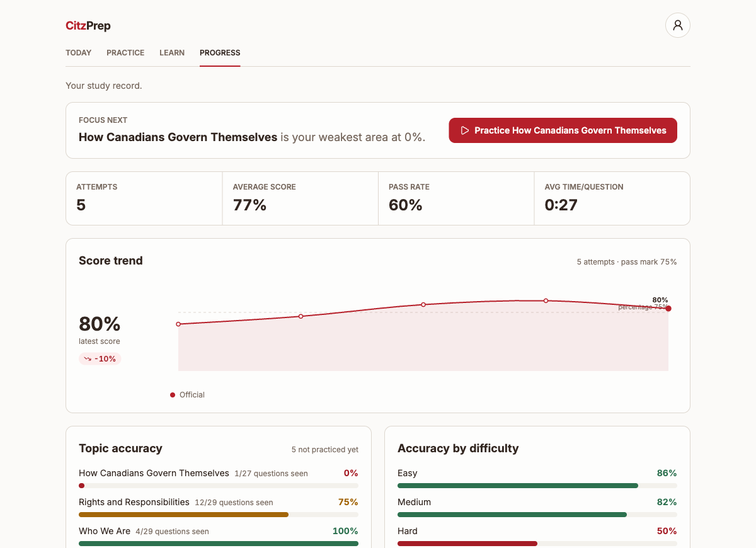Click the Easy difficulty accuracy bar
The image size is (756, 548).
point(537,486)
